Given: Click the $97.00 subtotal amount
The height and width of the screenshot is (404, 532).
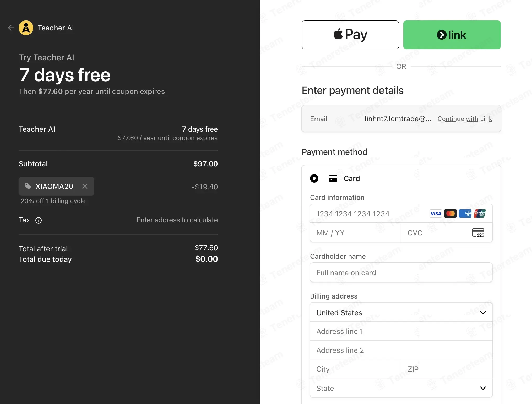Looking at the screenshot, I should pos(205,164).
